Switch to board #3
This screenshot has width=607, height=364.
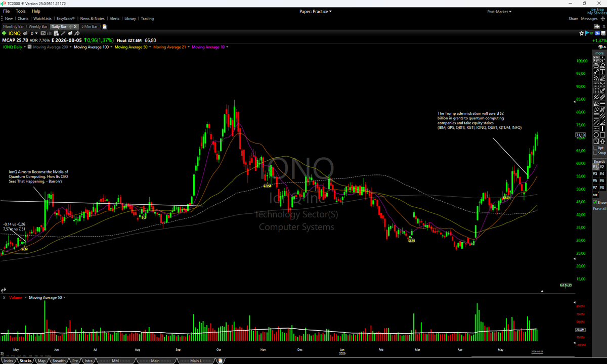[596, 173]
